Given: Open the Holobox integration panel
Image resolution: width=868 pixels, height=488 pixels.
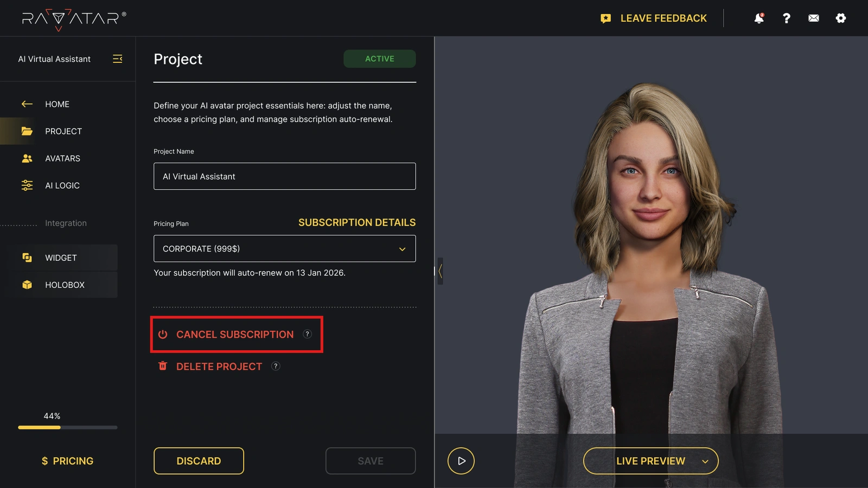Looking at the screenshot, I should [x=65, y=285].
